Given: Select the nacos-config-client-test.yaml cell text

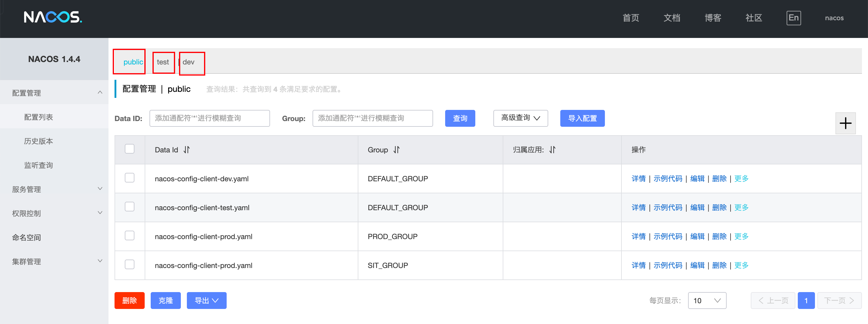Looking at the screenshot, I should (202, 207).
